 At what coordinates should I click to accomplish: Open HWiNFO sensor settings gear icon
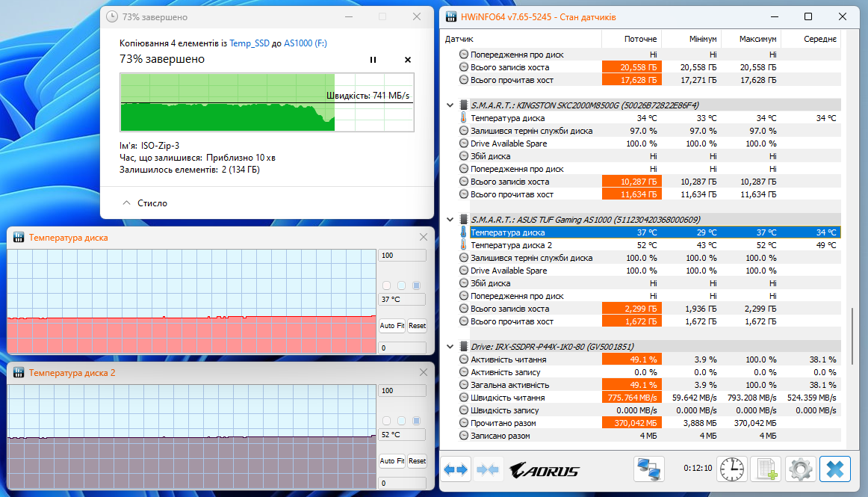(x=801, y=469)
